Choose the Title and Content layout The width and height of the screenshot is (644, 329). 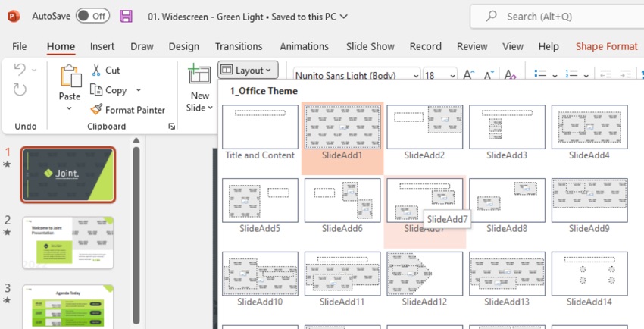(260, 132)
